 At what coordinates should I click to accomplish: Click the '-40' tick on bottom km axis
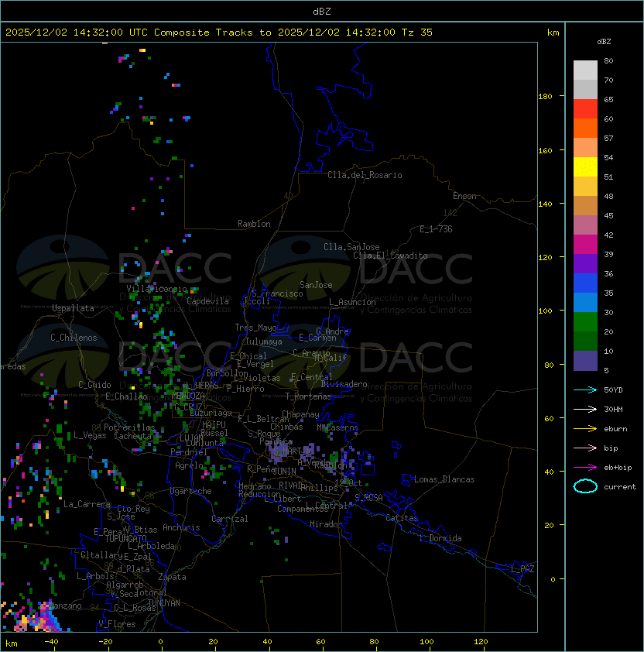(51, 642)
